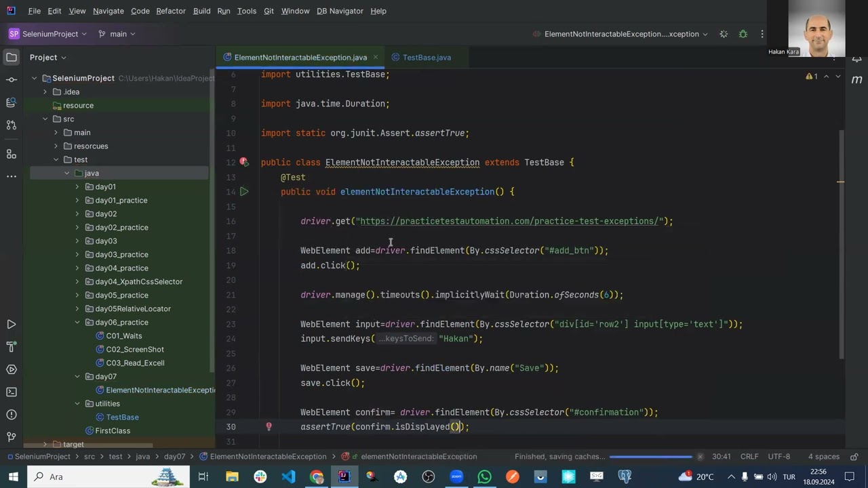
Task: Click the editor vertical scrollbar
Action: point(841,245)
